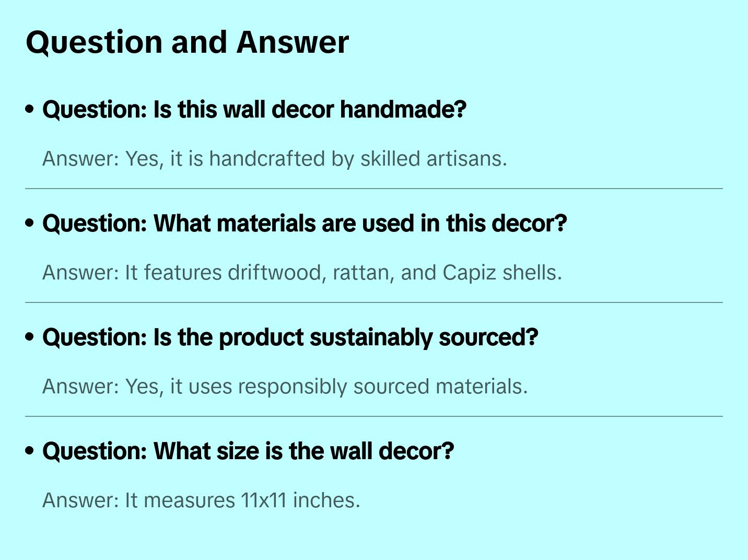Click the divider line below the materials answer
Screen dimensions: 748x560
point(373,302)
